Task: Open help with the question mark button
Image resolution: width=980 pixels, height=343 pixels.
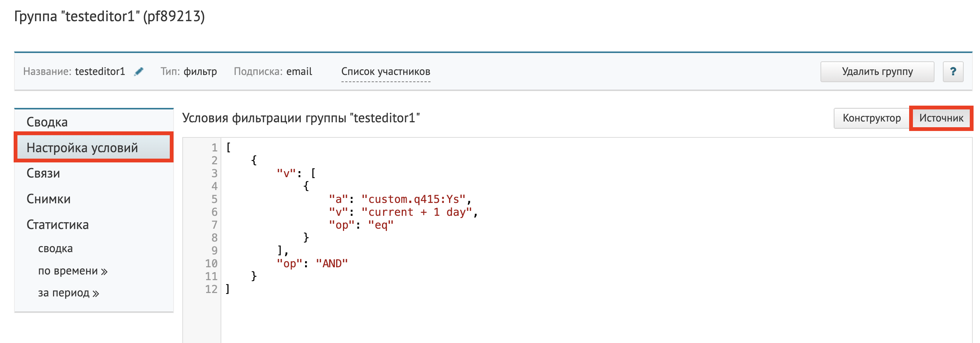Action: point(953,72)
